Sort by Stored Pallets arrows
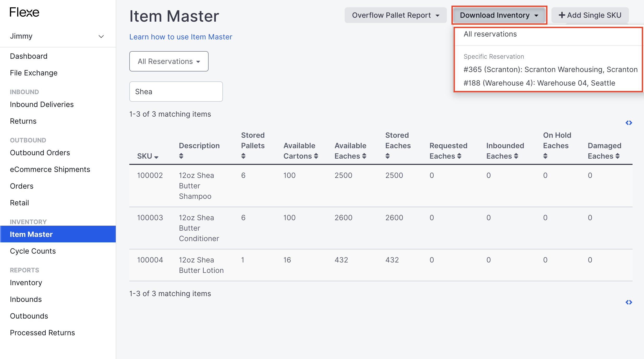This screenshot has height=359, width=644. pyautogui.click(x=243, y=156)
